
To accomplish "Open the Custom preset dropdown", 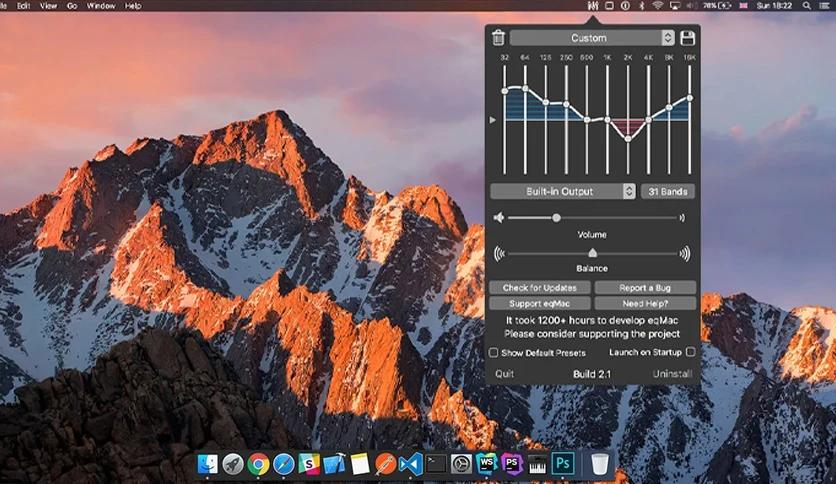I will coord(592,38).
